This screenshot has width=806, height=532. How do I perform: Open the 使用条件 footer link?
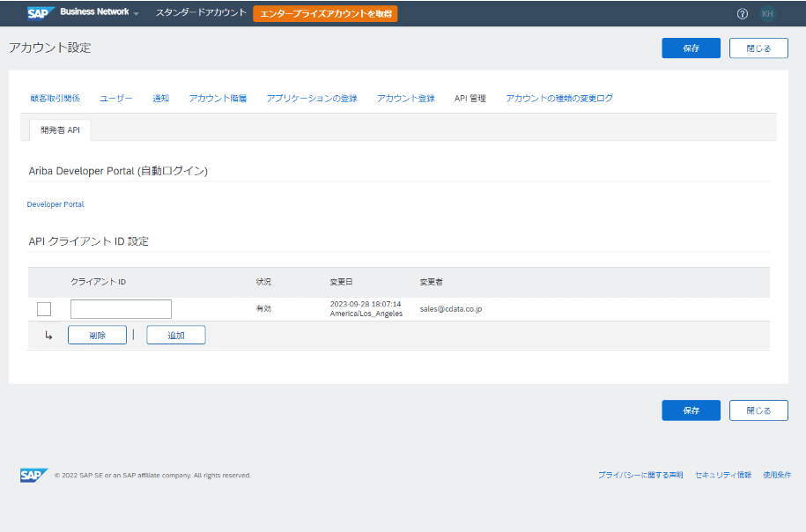[x=777, y=475]
